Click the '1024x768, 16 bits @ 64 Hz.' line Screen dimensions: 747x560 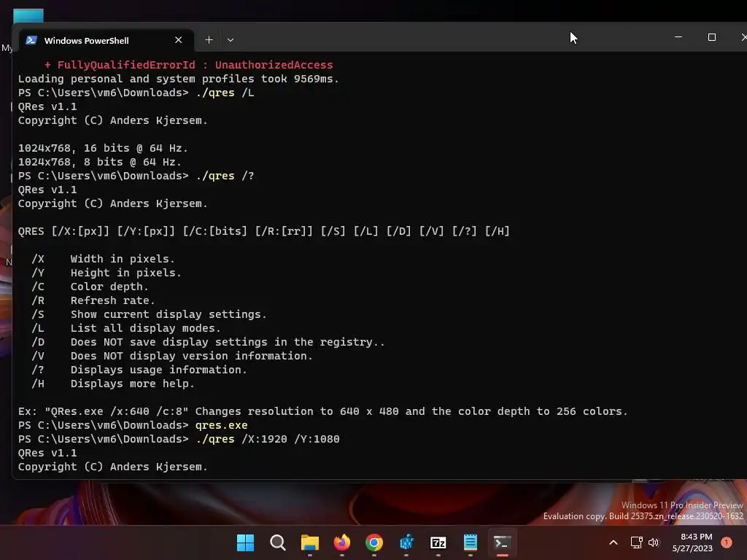[x=103, y=148]
